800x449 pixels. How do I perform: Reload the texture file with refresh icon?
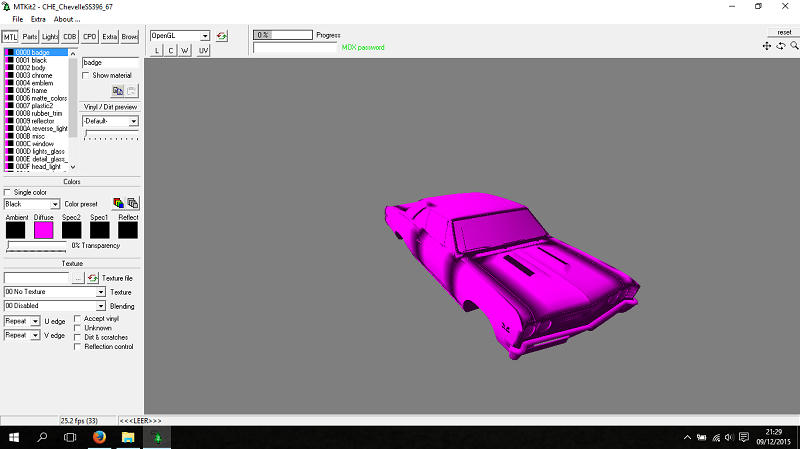tap(92, 278)
